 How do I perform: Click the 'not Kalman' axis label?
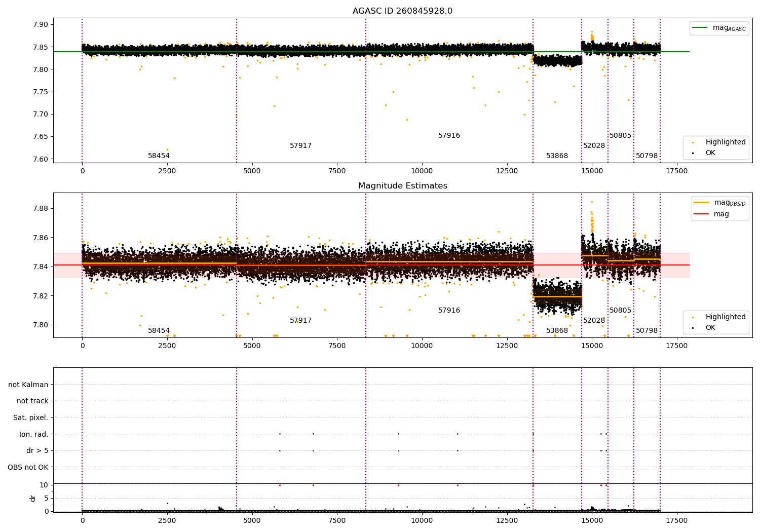pyautogui.click(x=28, y=385)
